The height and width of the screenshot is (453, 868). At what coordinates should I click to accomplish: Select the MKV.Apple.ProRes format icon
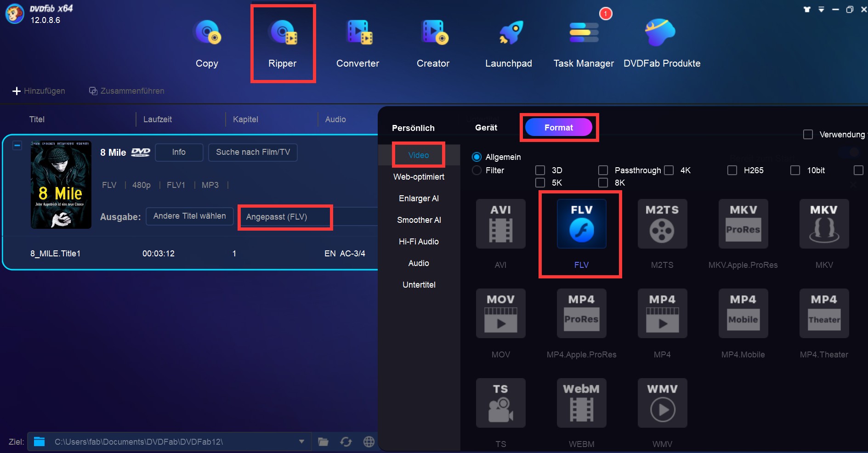click(743, 224)
